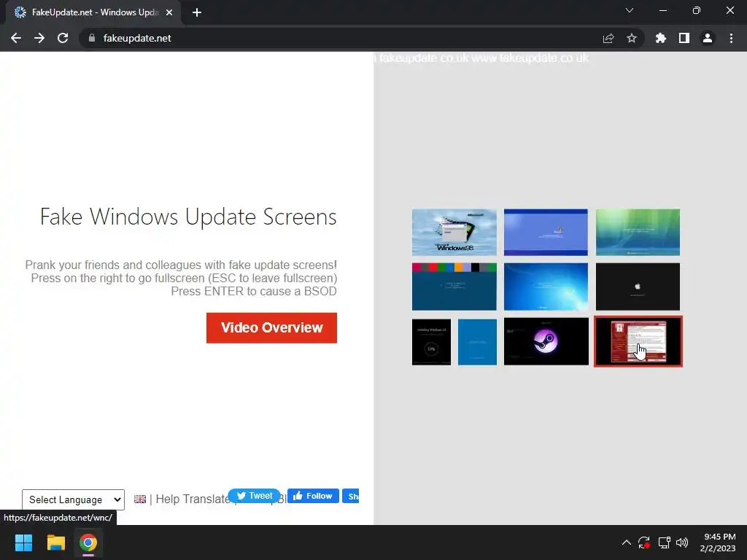This screenshot has width=747, height=560.
Task: Bookmark this tab with the star icon
Action: (x=632, y=38)
